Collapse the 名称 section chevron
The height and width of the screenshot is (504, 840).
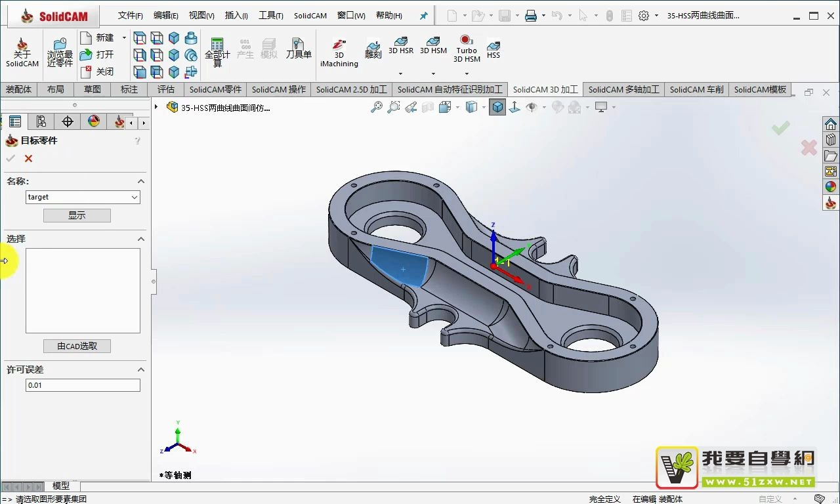[141, 181]
